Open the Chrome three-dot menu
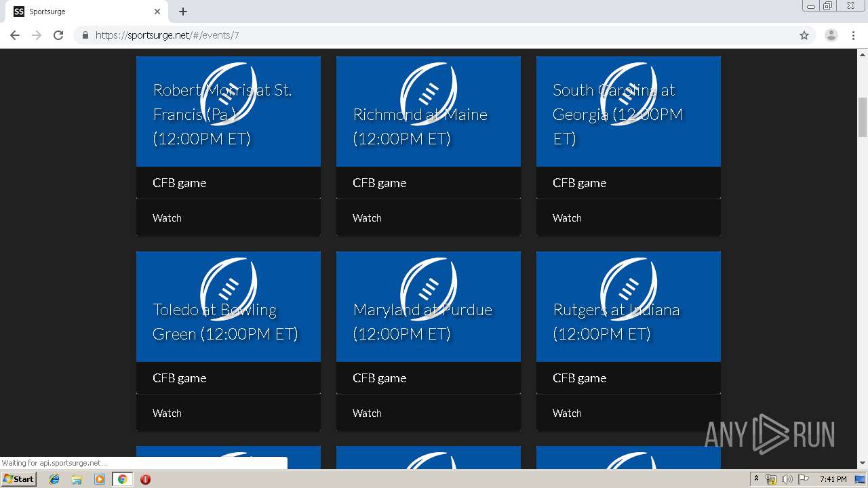This screenshot has height=488, width=868. click(853, 35)
